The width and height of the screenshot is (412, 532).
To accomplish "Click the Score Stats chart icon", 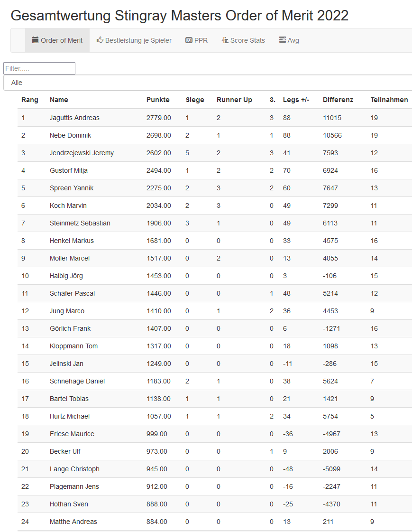I will pos(225,40).
